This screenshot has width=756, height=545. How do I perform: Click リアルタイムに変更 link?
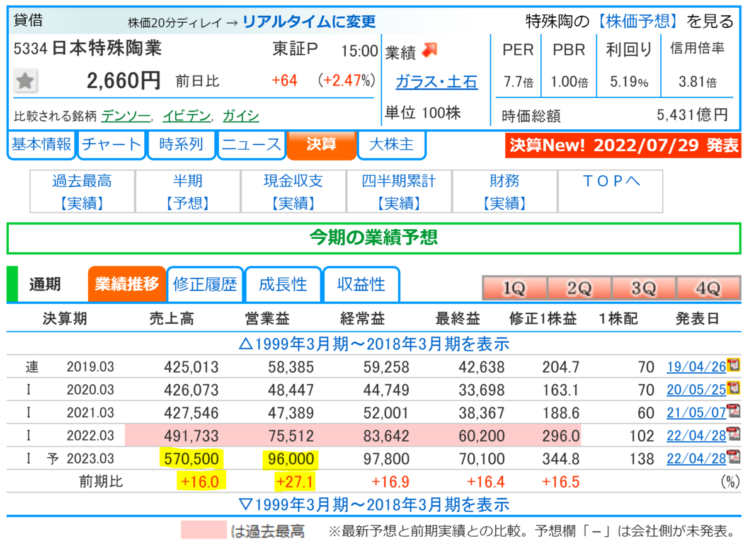click(309, 22)
